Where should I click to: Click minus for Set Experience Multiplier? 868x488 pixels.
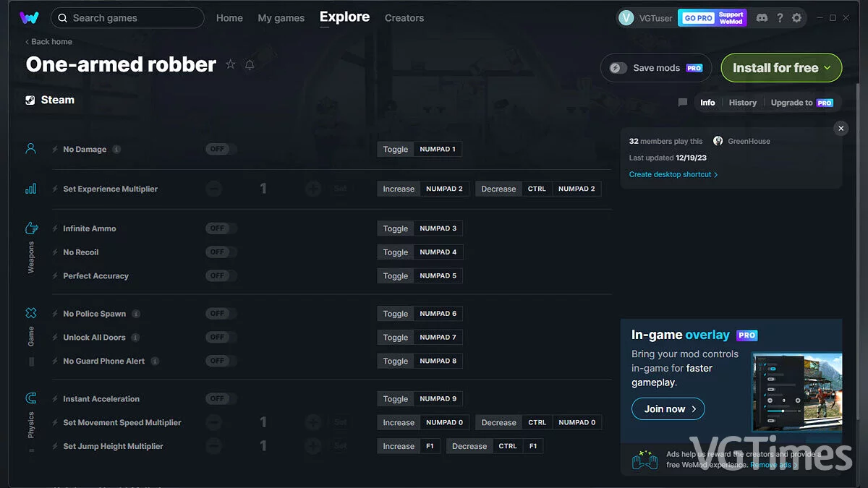(213, 189)
